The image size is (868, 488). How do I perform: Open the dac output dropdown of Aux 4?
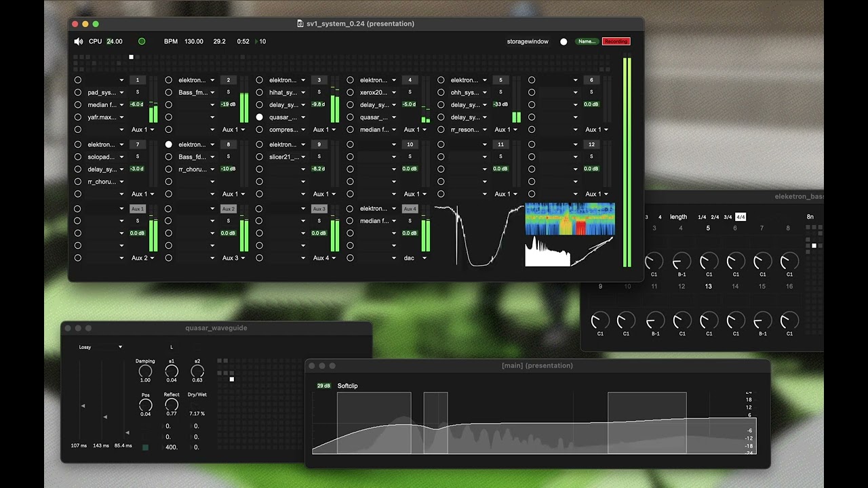pos(415,258)
